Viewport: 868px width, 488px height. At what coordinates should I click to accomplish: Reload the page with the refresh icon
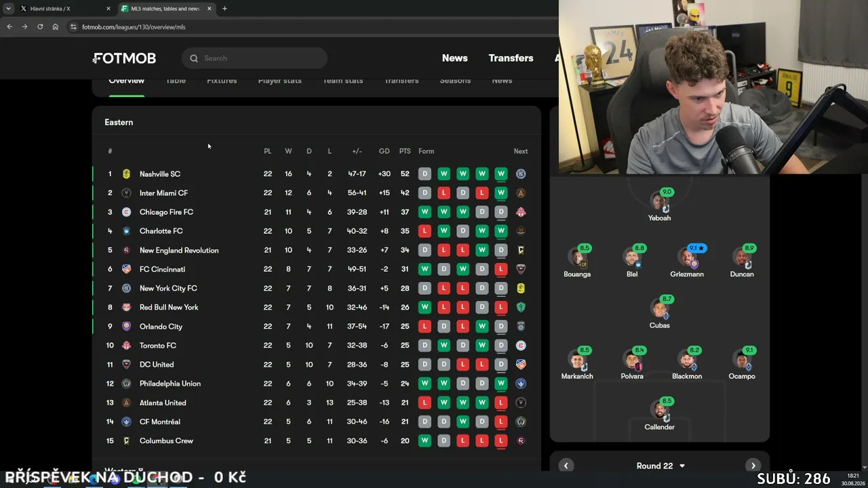40,27
